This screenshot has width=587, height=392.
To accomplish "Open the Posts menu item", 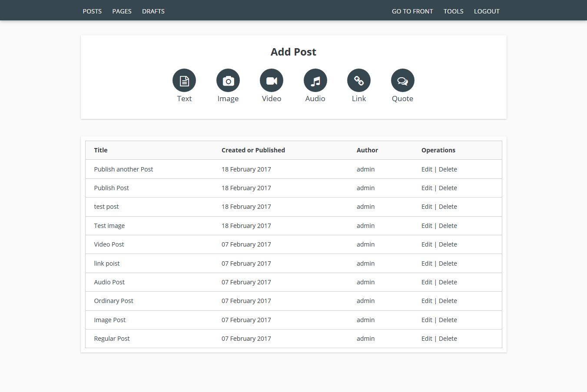I will tap(92, 11).
